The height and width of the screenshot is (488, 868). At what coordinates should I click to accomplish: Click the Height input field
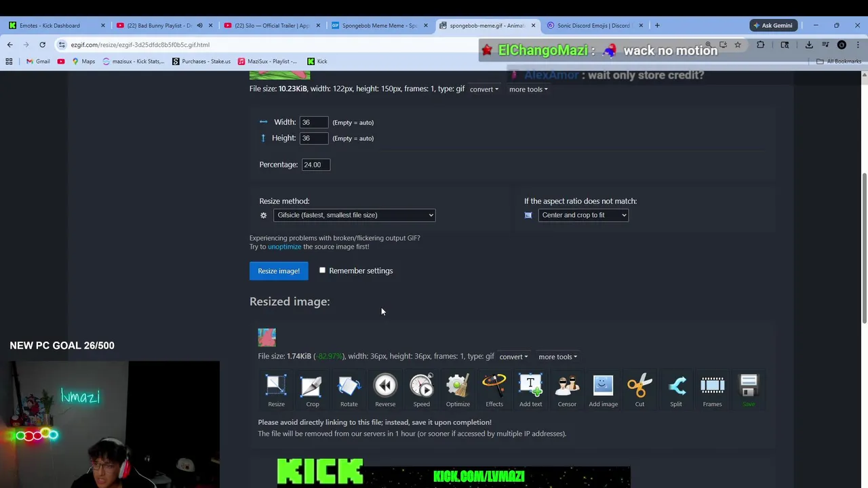[313, 138]
